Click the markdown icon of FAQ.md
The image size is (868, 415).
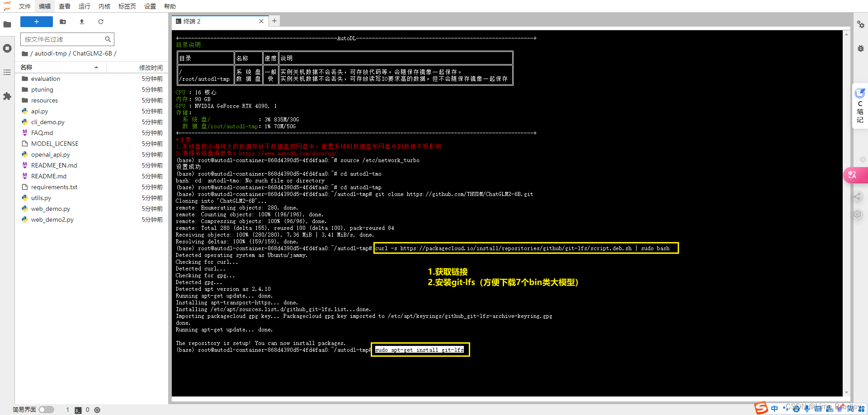tap(25, 133)
